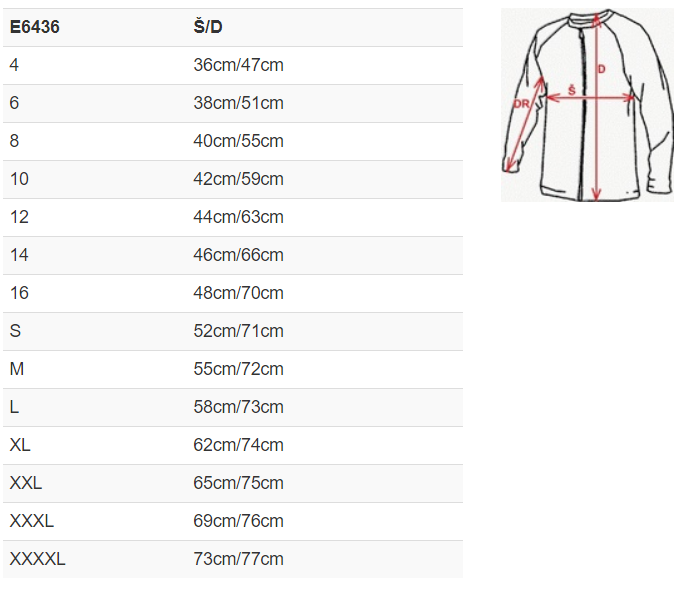Click the 42cm/59cm measurement cell
Image resolution: width=680 pixels, height=593 pixels.
click(x=238, y=179)
